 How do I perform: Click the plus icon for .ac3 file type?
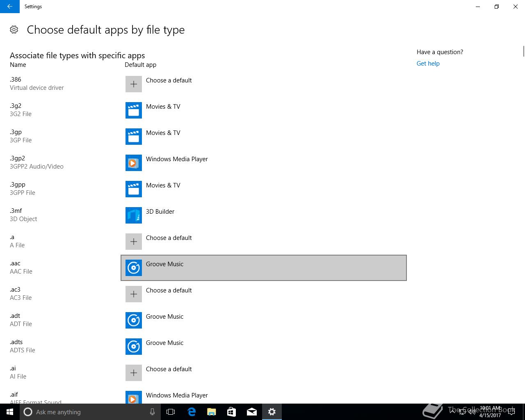pyautogui.click(x=134, y=294)
